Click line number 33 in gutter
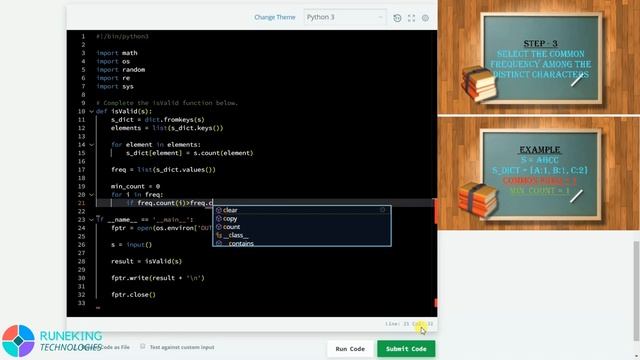This screenshot has height=360, width=640. coord(81,303)
